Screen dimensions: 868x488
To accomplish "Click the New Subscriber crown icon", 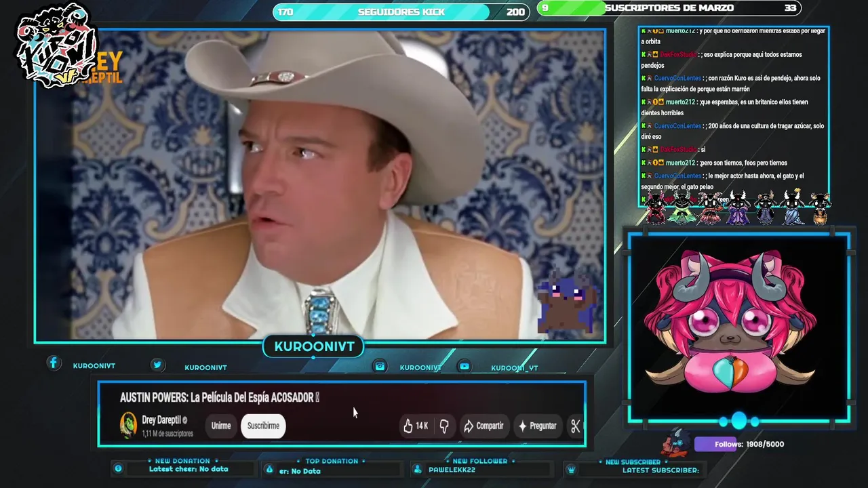I will pyautogui.click(x=571, y=470).
